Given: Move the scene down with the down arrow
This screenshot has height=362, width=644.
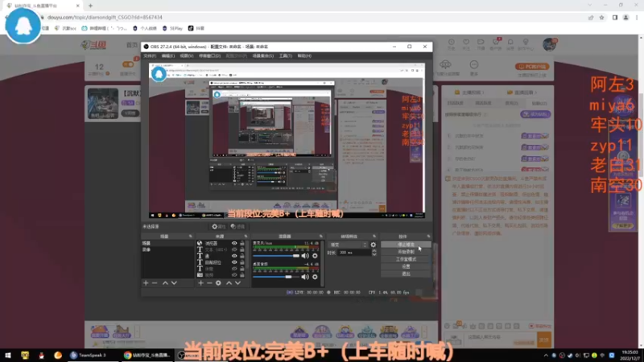Looking at the screenshot, I should pyautogui.click(x=174, y=283).
